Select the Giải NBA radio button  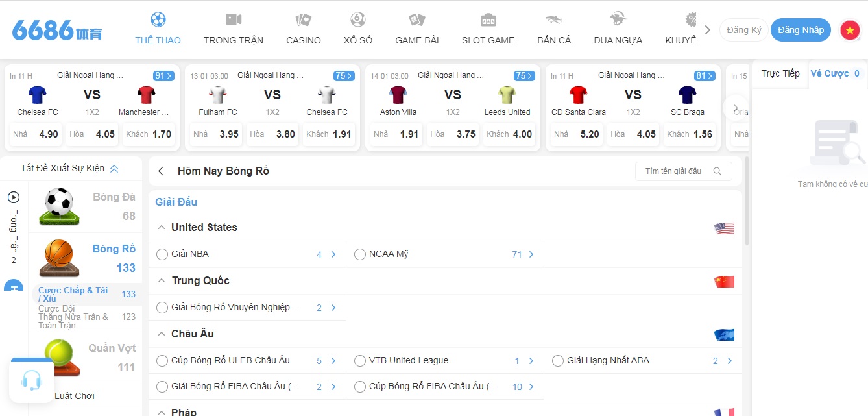[162, 254]
